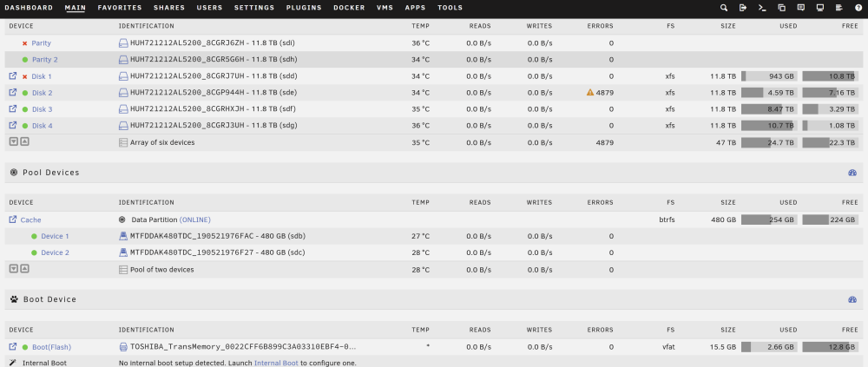Open the Shares tab

169,8
